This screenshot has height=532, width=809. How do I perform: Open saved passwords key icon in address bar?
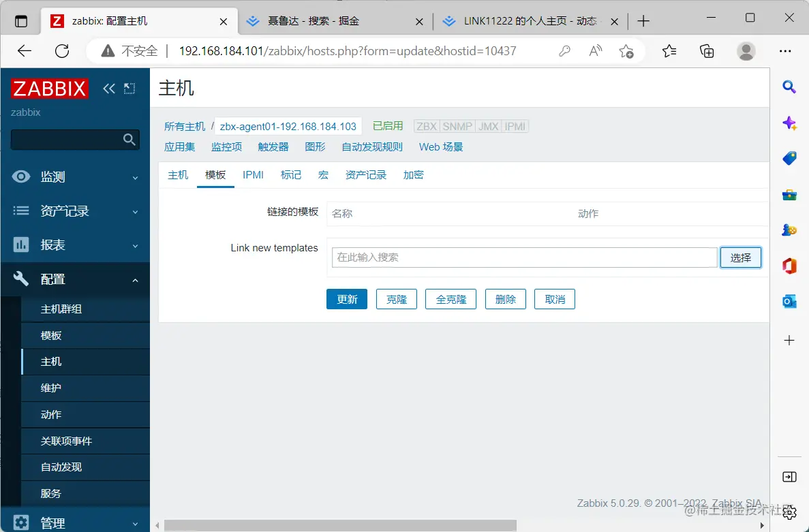(x=564, y=50)
